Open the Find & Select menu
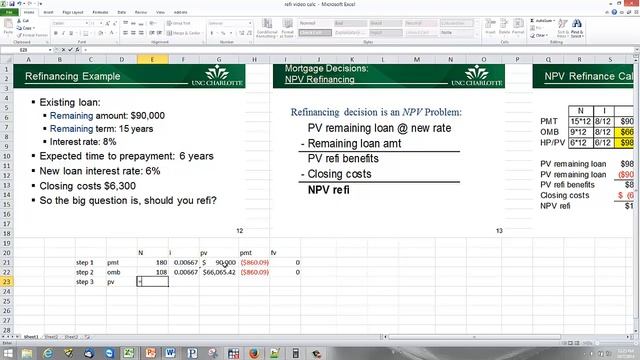Screen dimensions: 640x360 tap(577, 28)
